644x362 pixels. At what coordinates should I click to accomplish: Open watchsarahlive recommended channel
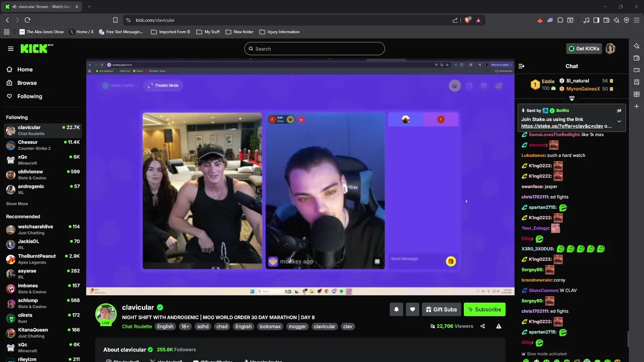point(43,229)
